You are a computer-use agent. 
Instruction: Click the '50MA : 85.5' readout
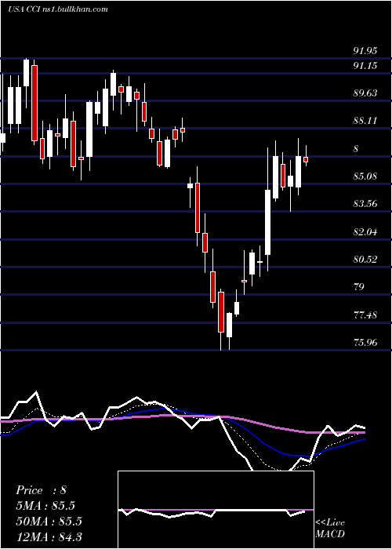pos(49,522)
